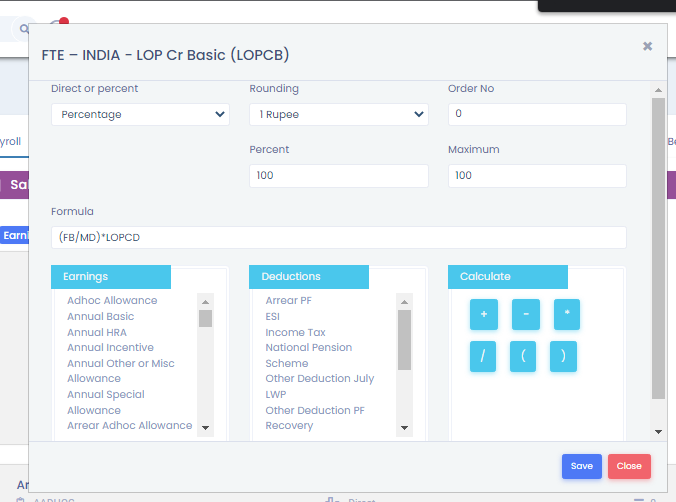This screenshot has width=676, height=502.
Task: Save the LOP Cr Basic formula
Action: 581,466
